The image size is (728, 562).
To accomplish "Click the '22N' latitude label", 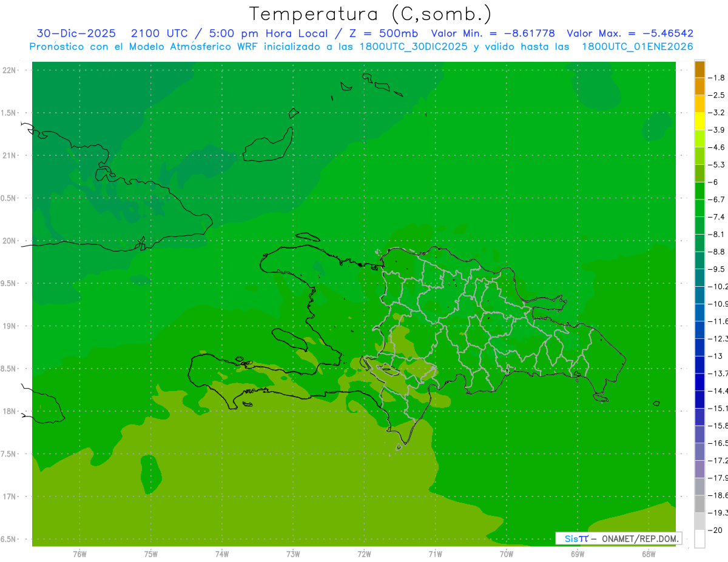I will [x=9, y=70].
